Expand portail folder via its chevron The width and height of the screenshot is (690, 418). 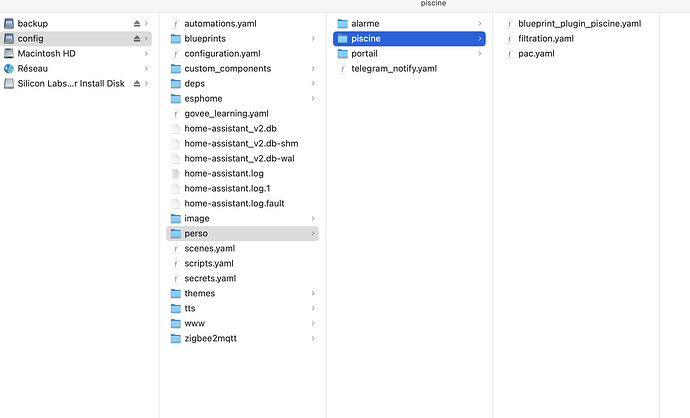click(x=480, y=54)
